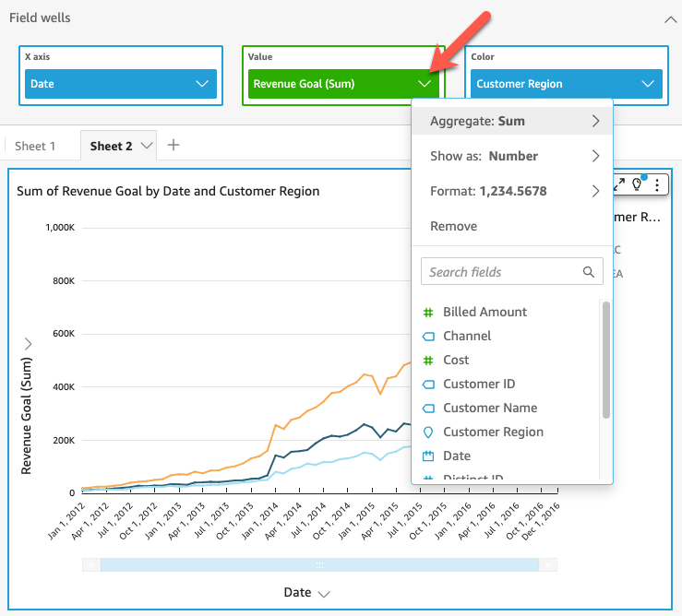The image size is (682, 616).
Task: Open the Customer Region color field dropdown
Action: point(647,84)
